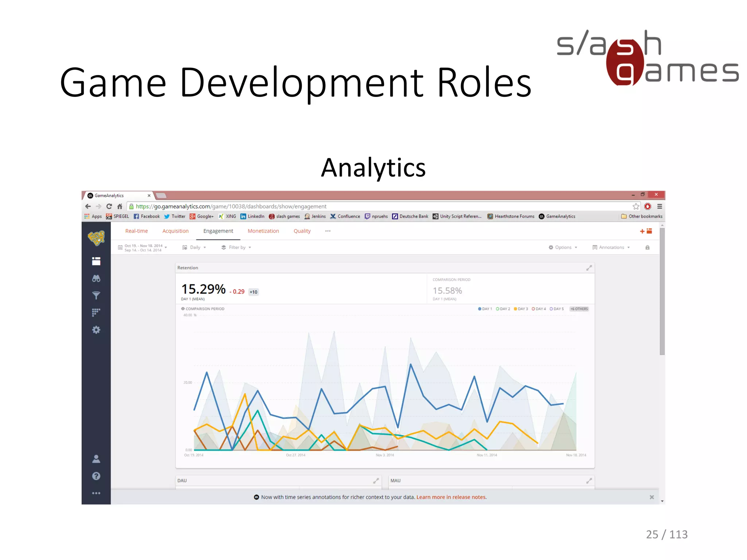The width and height of the screenshot is (747, 560).
Task: Open the Other bookmarks folder
Action: [x=642, y=216]
